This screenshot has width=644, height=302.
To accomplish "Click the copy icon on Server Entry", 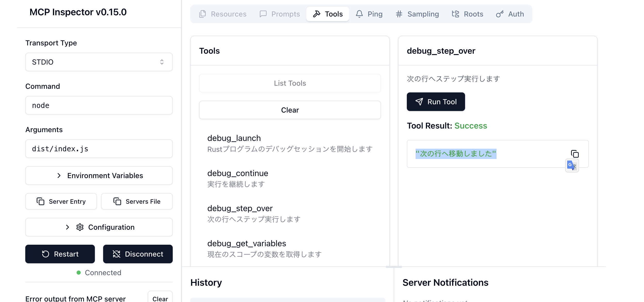I will coord(40,201).
